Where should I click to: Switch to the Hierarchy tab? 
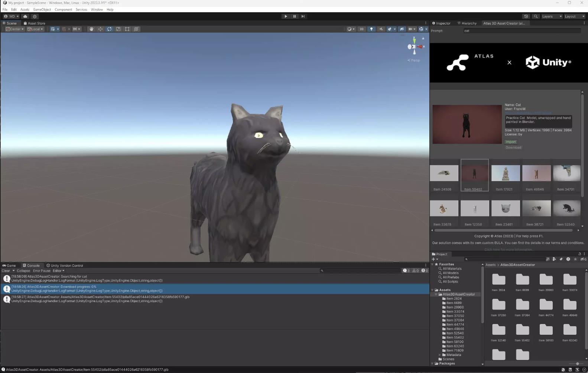tap(467, 23)
